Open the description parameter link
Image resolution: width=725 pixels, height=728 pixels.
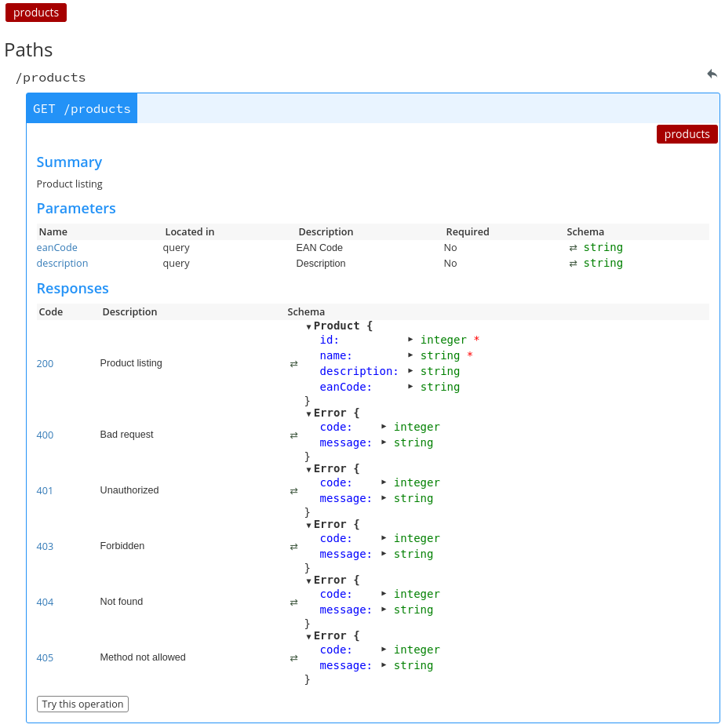[62, 264]
